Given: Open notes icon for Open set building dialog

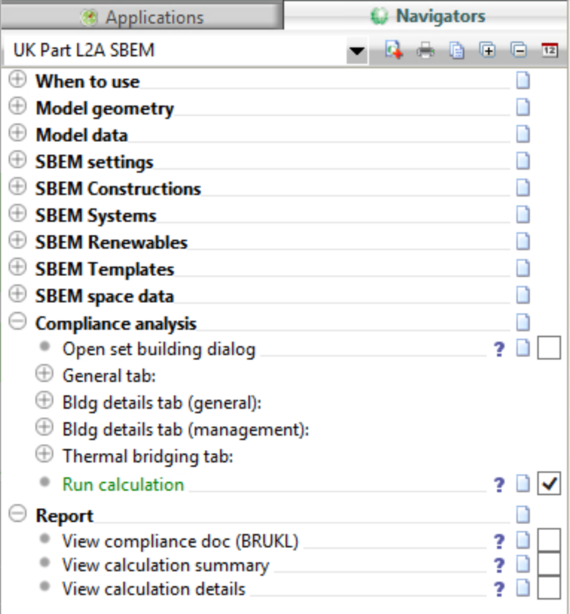Looking at the screenshot, I should point(523,348).
